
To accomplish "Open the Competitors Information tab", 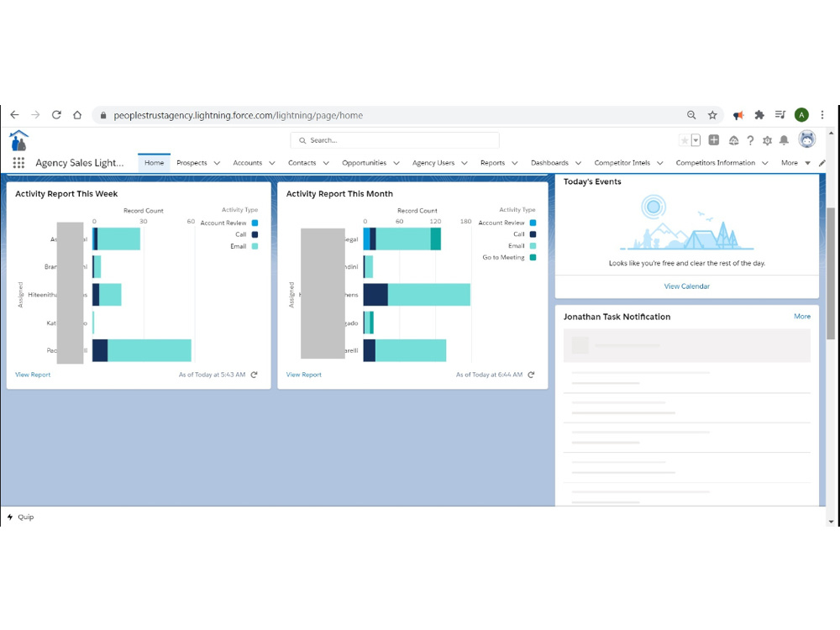I will pos(715,163).
